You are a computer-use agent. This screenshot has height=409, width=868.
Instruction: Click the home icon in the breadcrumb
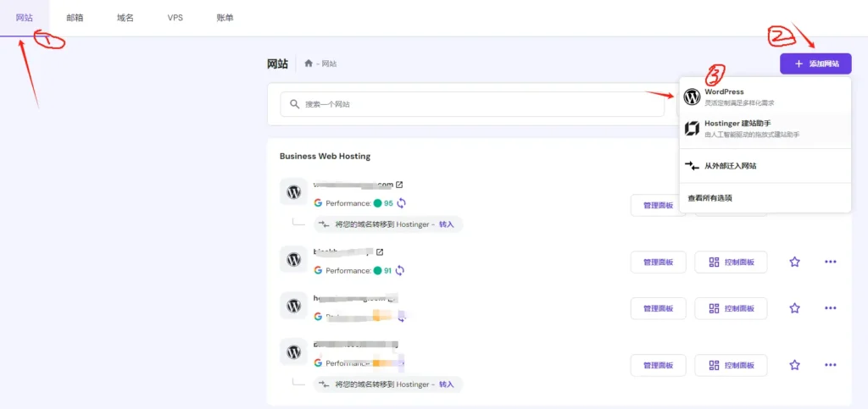pyautogui.click(x=309, y=64)
